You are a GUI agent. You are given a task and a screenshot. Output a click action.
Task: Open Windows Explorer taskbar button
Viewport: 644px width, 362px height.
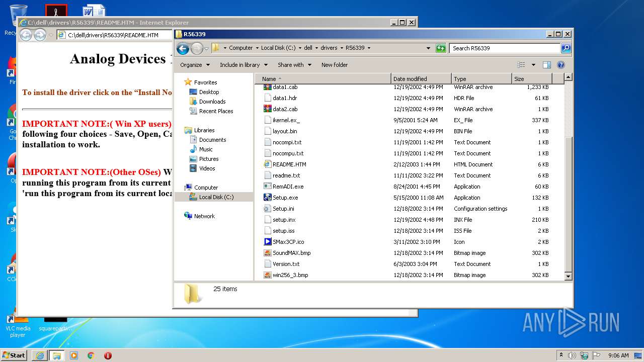56,355
